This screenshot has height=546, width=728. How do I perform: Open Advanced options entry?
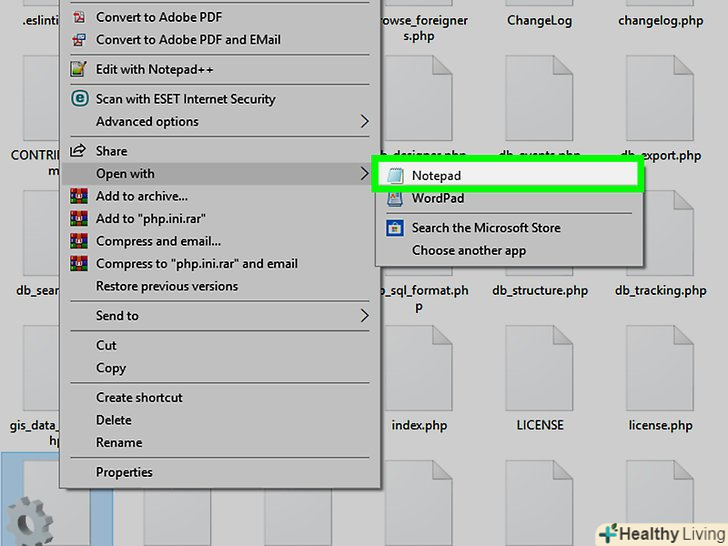click(x=220, y=122)
